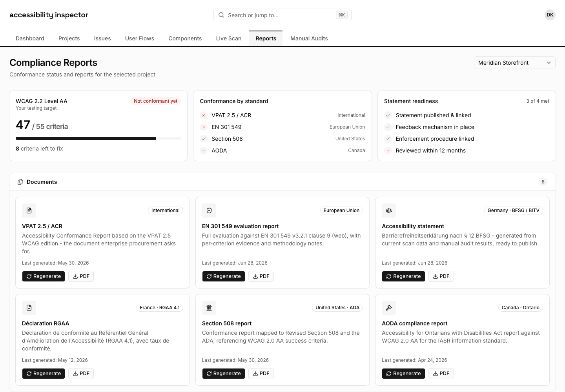This screenshot has height=392, width=565.
Task: Regenerate the EN 301 549 evaluation report
Action: click(224, 276)
